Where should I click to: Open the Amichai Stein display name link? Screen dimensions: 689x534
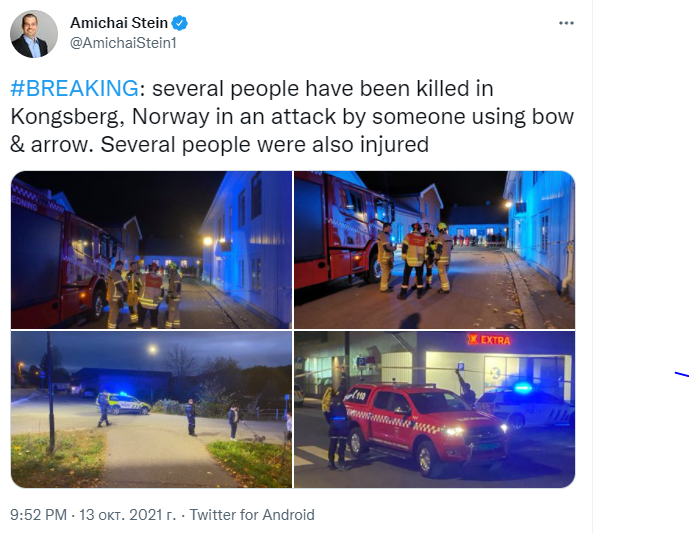[x=120, y=23]
